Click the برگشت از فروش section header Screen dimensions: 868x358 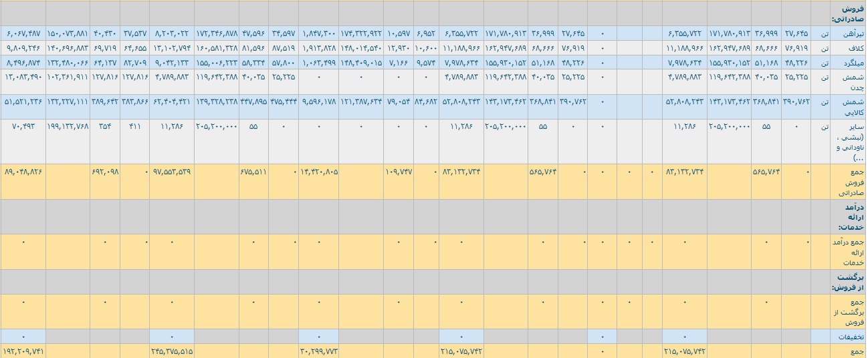tap(847, 282)
